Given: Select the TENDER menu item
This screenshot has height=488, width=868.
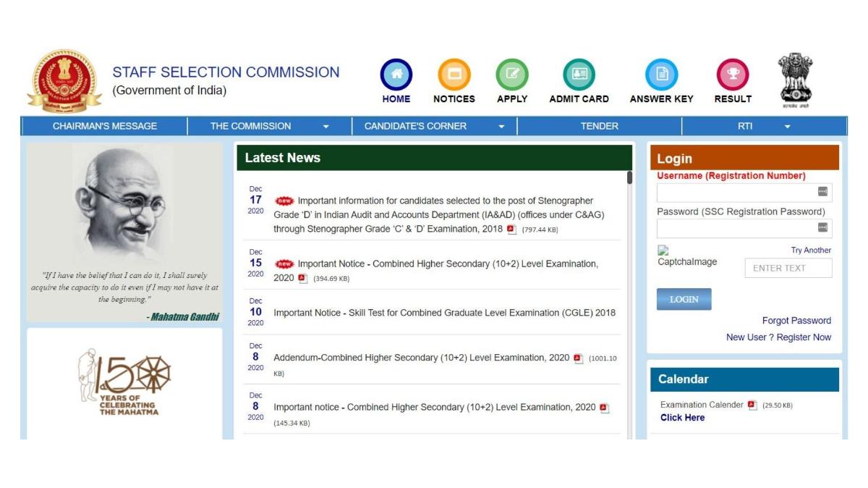Looking at the screenshot, I should pyautogui.click(x=598, y=125).
